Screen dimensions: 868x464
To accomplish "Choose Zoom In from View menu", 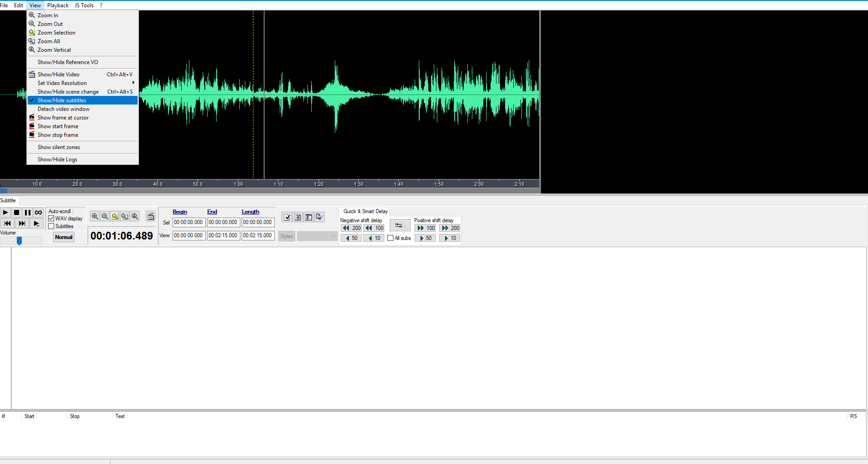I will click(x=83, y=15).
